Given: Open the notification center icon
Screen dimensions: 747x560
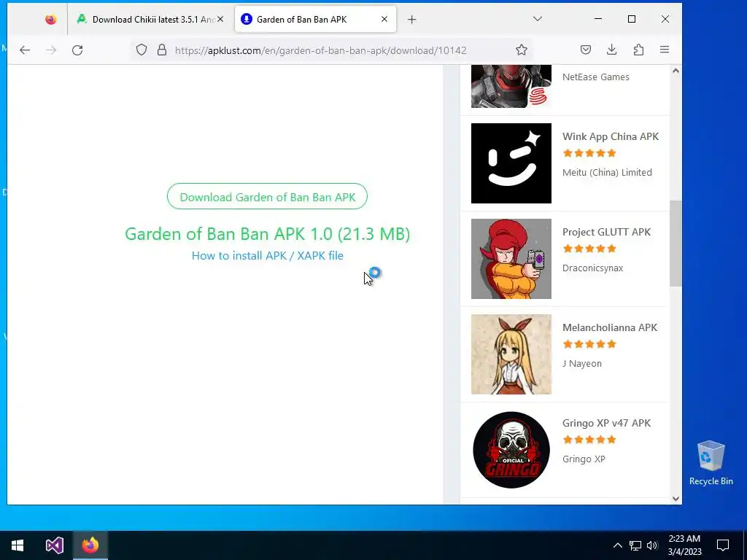Looking at the screenshot, I should coord(723,545).
